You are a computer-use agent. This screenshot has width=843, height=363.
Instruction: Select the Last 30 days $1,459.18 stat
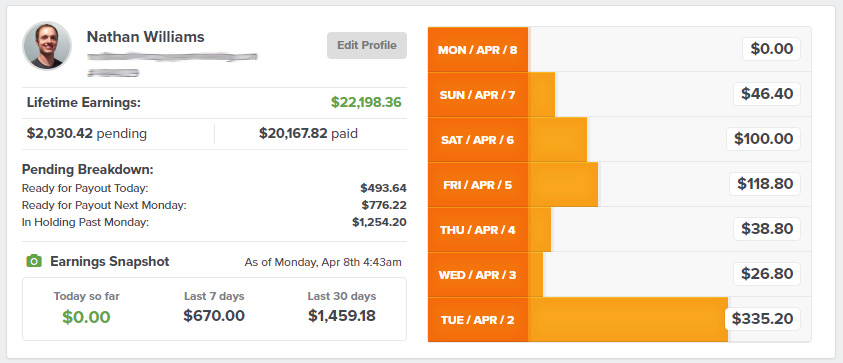[x=342, y=309]
